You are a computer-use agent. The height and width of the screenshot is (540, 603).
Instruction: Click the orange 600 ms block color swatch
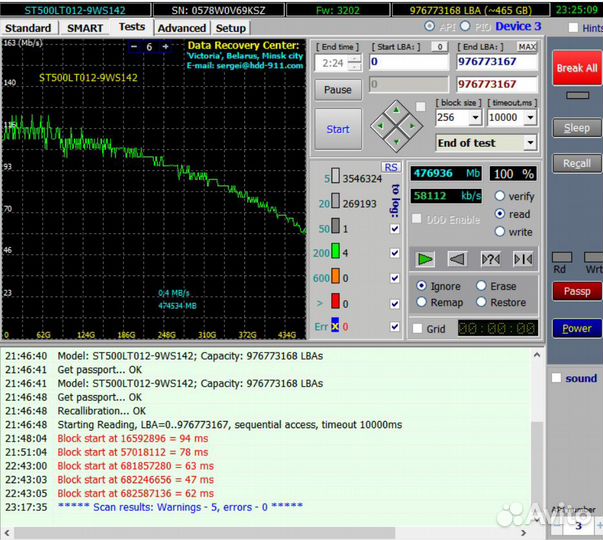tap(336, 278)
